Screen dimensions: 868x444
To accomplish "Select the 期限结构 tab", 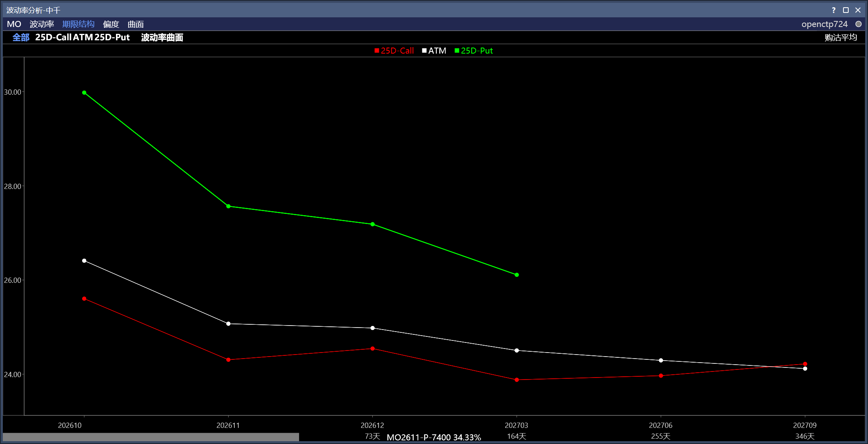I will (79, 24).
